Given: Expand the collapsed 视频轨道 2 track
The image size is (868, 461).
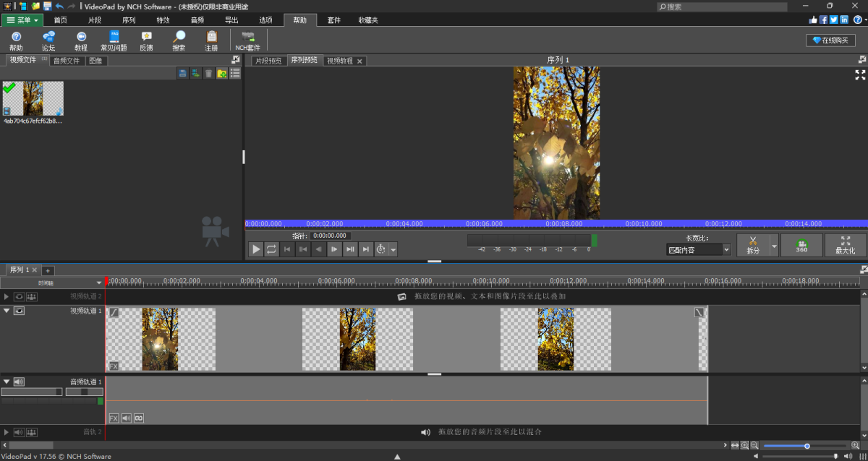Looking at the screenshot, I should click(x=7, y=296).
